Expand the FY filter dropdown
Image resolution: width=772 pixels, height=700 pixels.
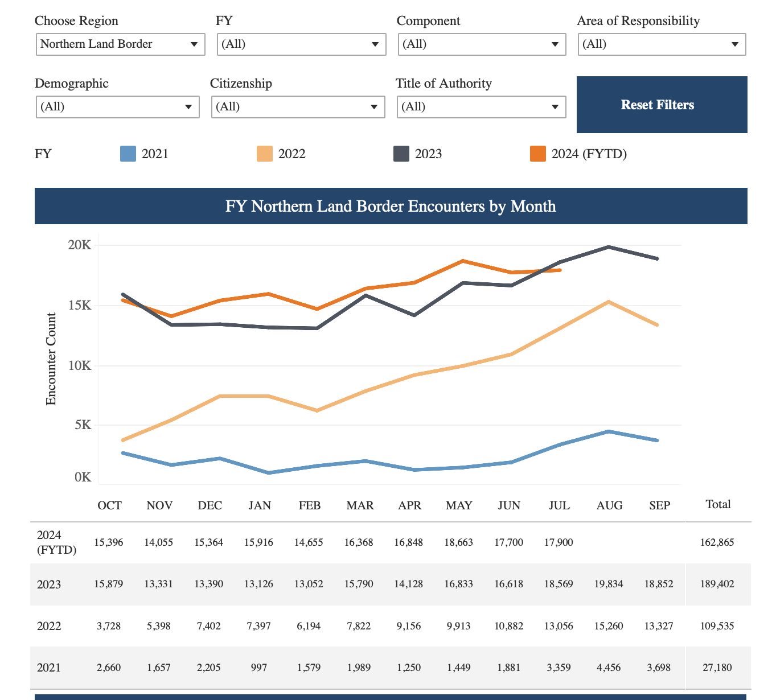[301, 44]
